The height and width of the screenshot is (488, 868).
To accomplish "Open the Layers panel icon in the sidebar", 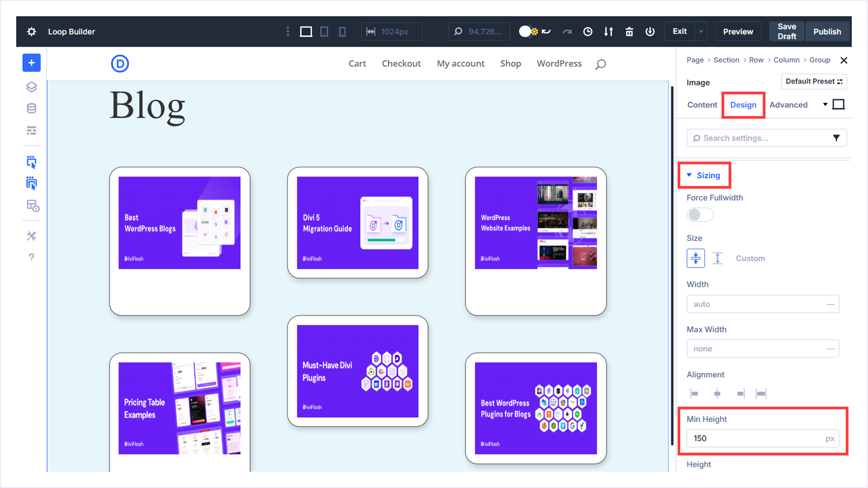I will [x=31, y=86].
